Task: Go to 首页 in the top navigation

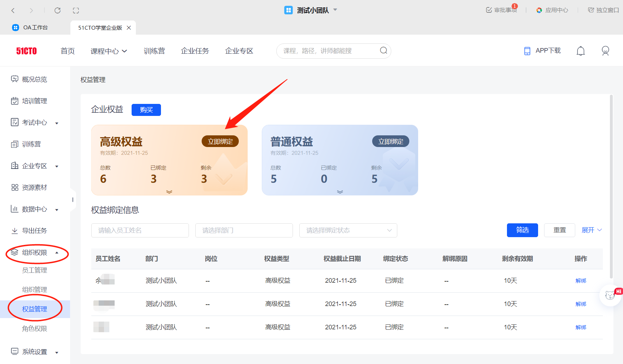Action: click(68, 51)
